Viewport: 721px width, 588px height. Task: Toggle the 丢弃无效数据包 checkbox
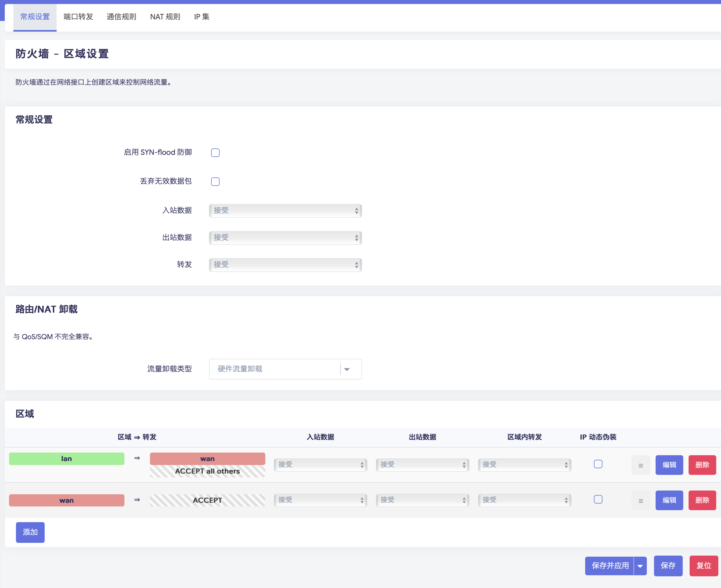(x=215, y=182)
